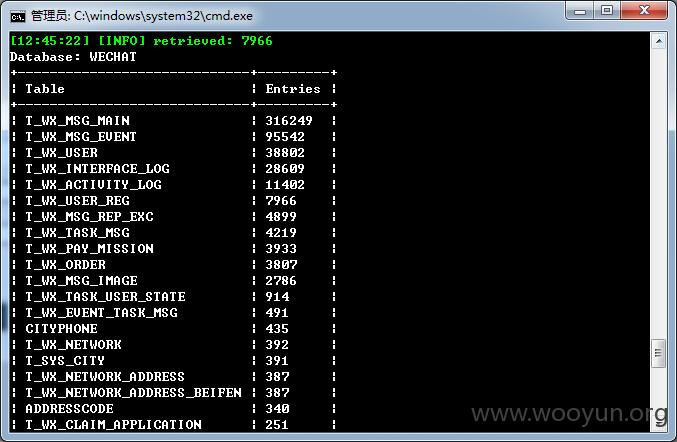Image resolution: width=677 pixels, height=442 pixels.
Task: Click the T_WX_TASK_USER_STATE table name
Action: point(105,297)
